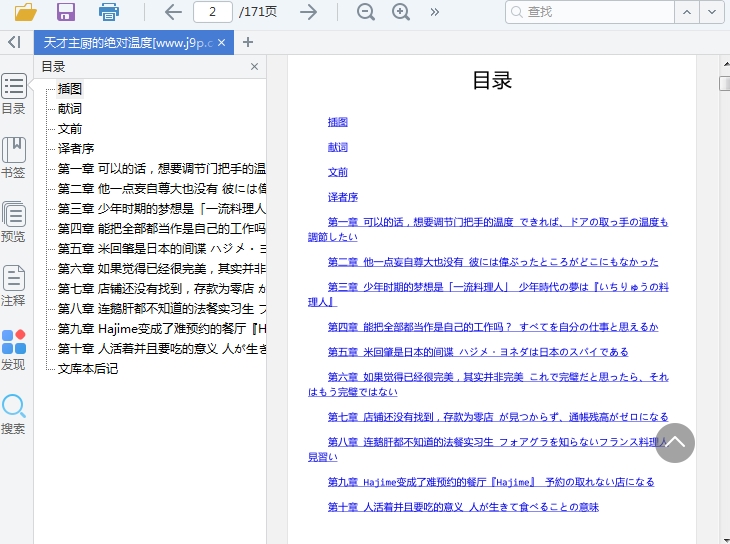730x544 pixels.
Task: Click the open file folder icon
Action: click(25, 12)
